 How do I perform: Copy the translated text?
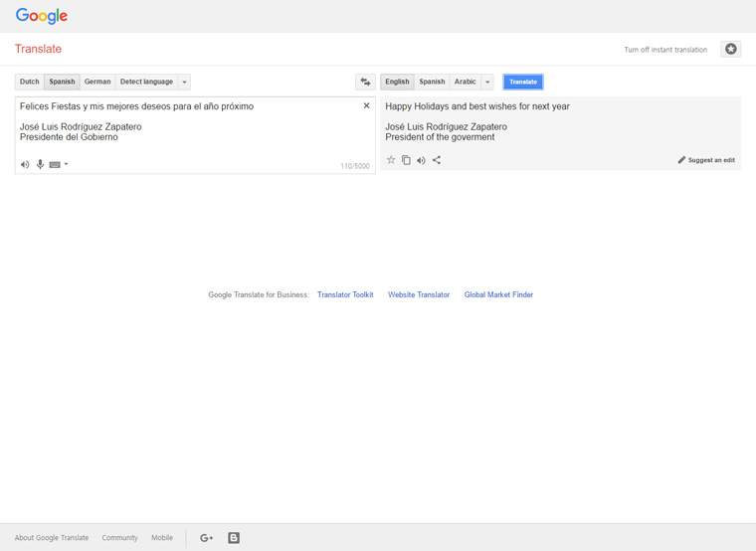tap(407, 160)
